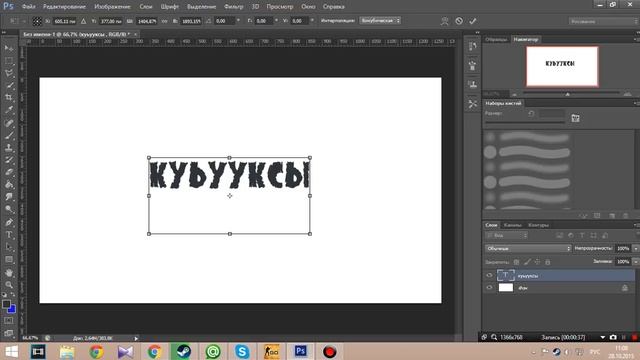
Task: Toggle the reference point location grid
Action: [x=37, y=21]
